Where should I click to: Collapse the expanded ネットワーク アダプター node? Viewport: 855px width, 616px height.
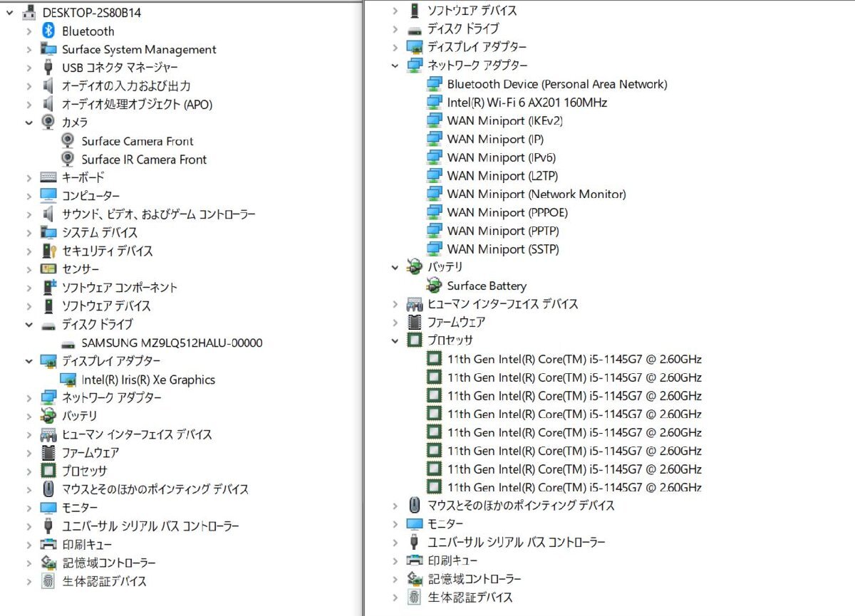click(395, 65)
